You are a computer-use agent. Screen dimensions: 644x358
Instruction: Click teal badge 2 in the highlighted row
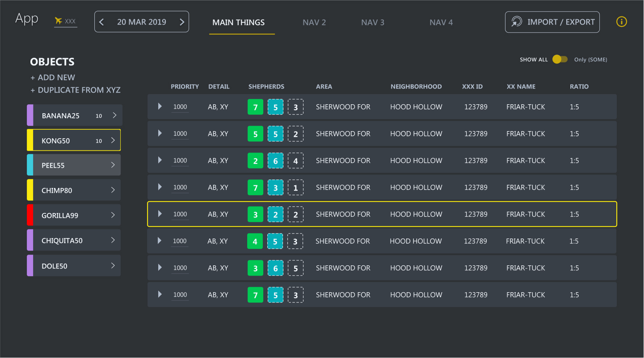click(276, 214)
